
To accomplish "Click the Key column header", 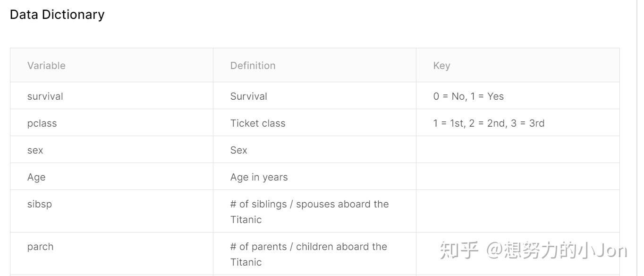I will 441,66.
